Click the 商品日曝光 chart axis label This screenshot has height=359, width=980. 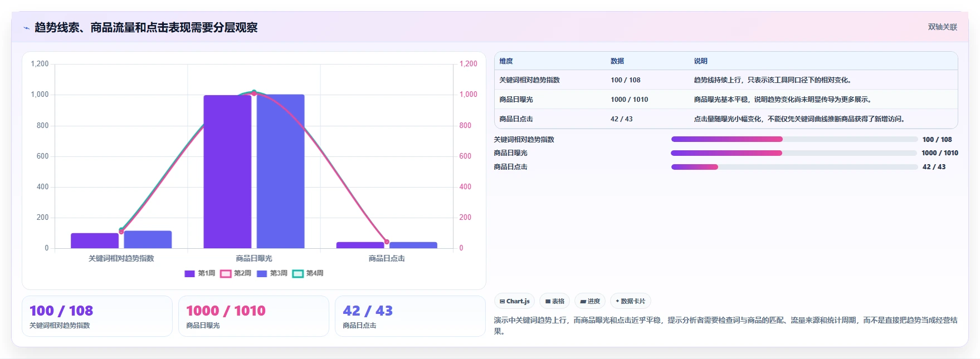click(x=254, y=258)
